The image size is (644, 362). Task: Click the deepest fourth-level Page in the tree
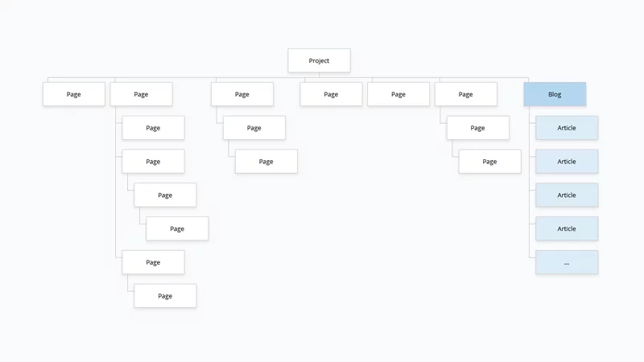pos(177,228)
